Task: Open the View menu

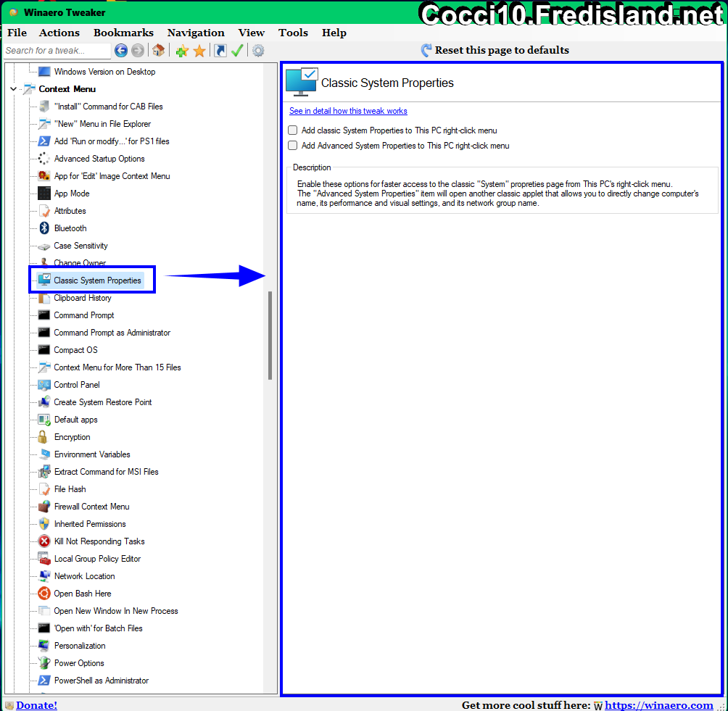Action: tap(251, 33)
